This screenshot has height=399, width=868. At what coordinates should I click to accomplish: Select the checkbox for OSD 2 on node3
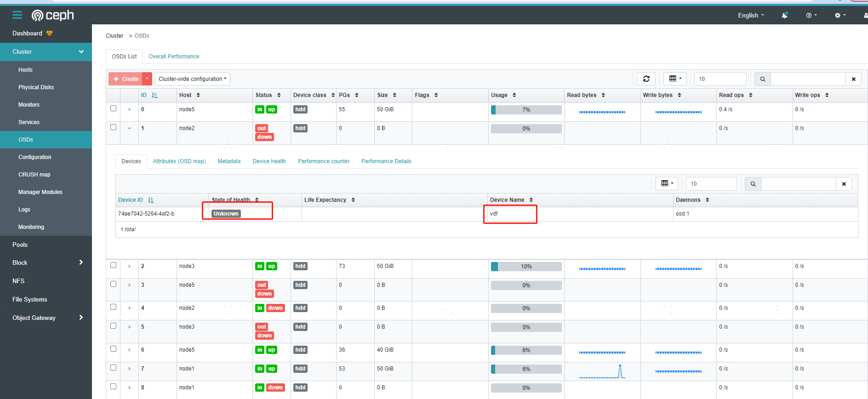(114, 265)
